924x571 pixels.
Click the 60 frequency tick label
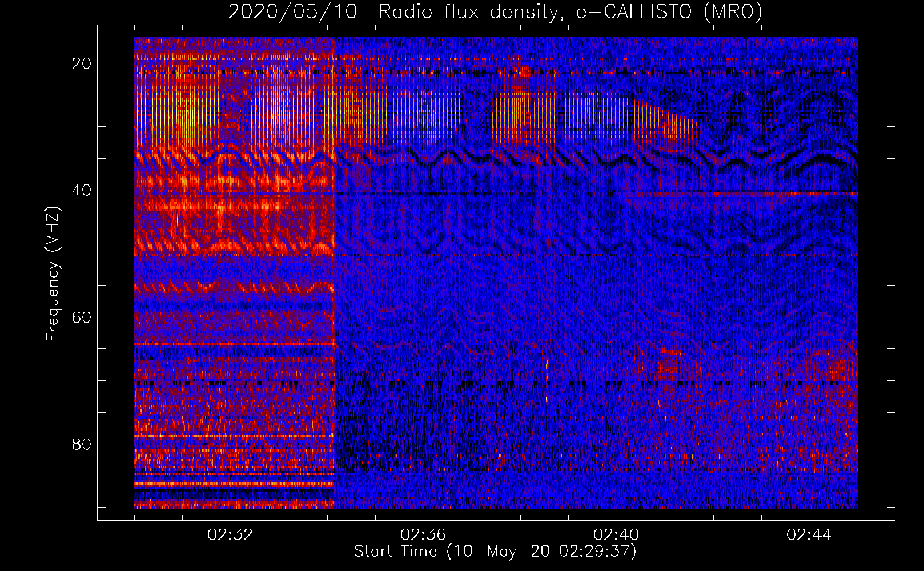[82, 317]
